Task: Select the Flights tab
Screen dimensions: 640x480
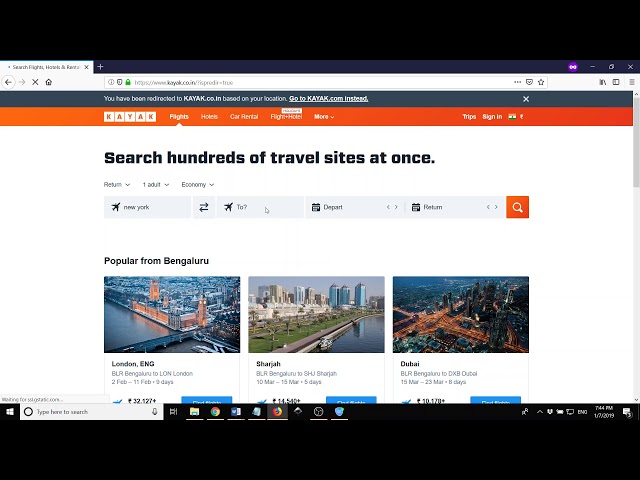Action: pos(179,117)
